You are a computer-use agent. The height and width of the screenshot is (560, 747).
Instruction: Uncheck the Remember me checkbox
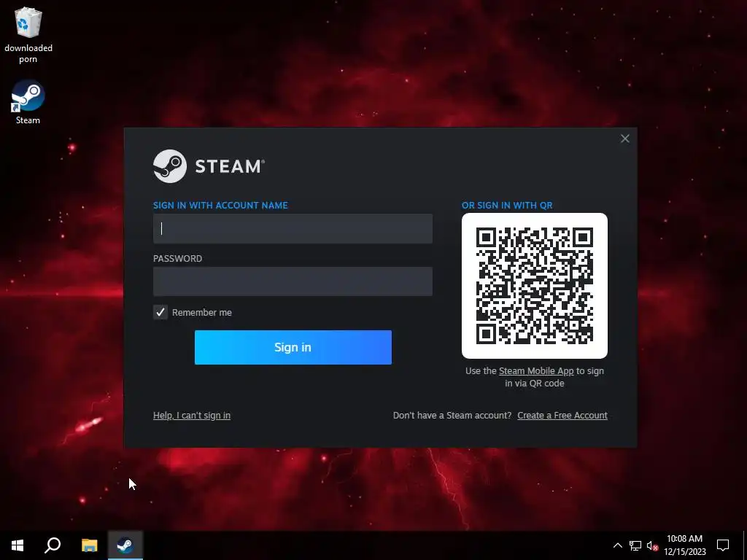click(x=160, y=312)
